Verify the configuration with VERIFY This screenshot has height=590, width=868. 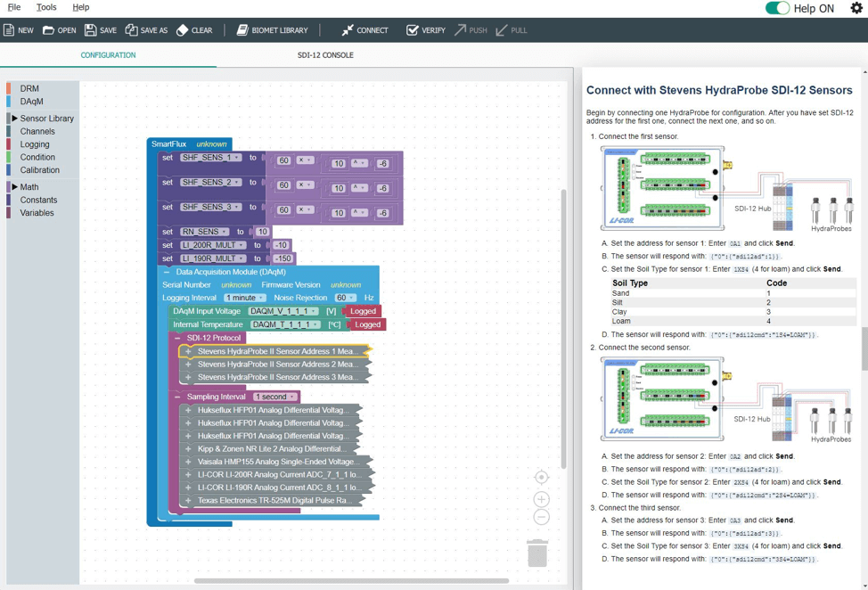pos(426,30)
